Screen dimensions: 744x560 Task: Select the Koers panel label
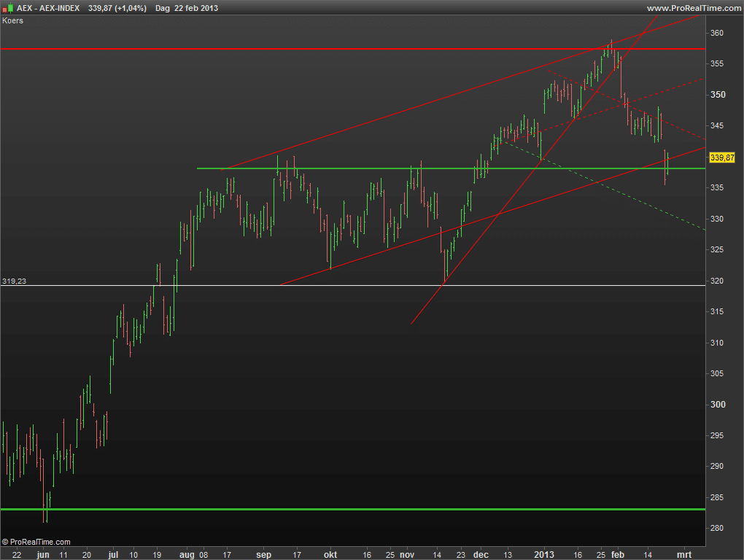click(12, 20)
